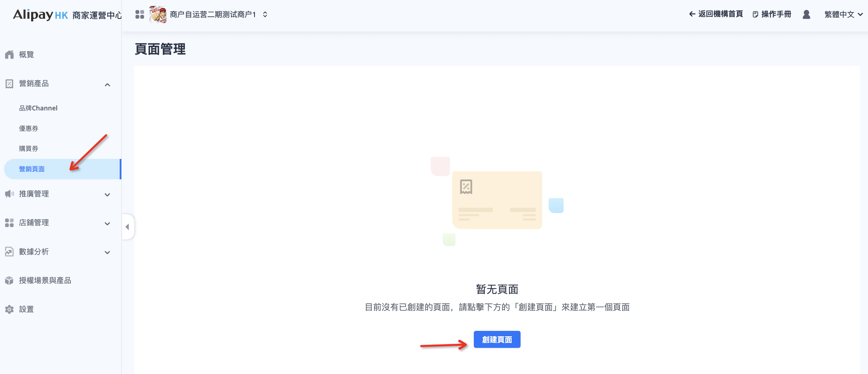The width and height of the screenshot is (868, 374).
Task: Expand the 店鋪管理 chevron
Action: [107, 223]
